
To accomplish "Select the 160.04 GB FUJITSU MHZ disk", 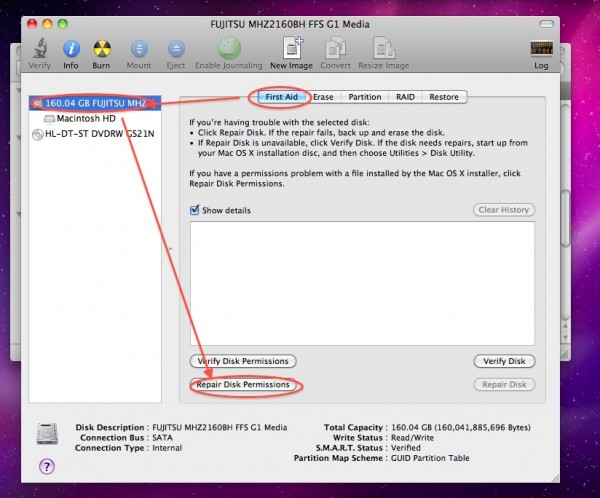I will [95, 103].
